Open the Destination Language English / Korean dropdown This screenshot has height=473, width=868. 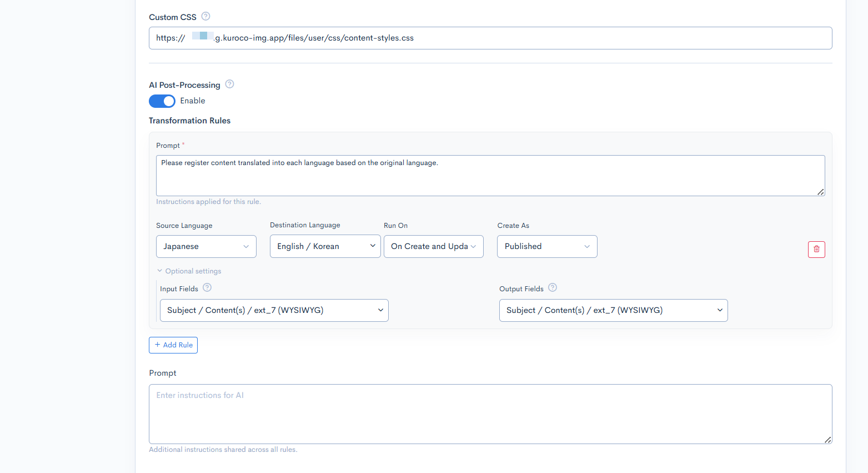[325, 246]
